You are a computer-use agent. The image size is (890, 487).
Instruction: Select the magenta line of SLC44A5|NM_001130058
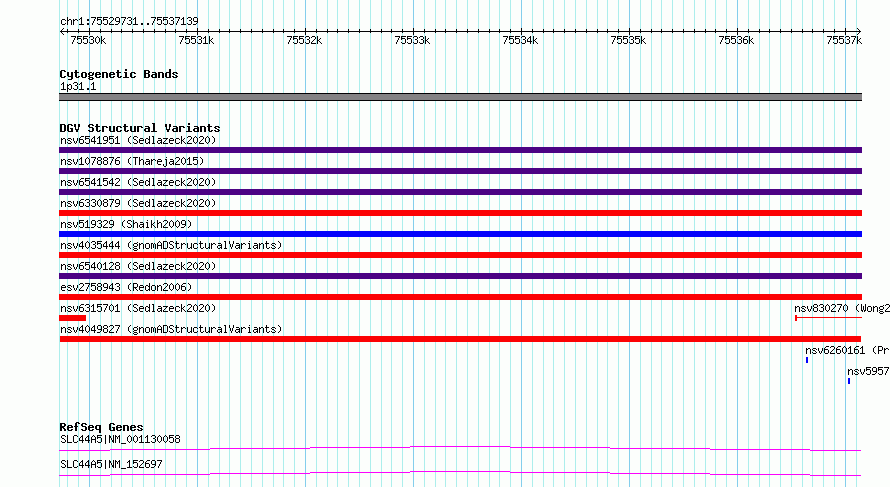tap(460, 448)
